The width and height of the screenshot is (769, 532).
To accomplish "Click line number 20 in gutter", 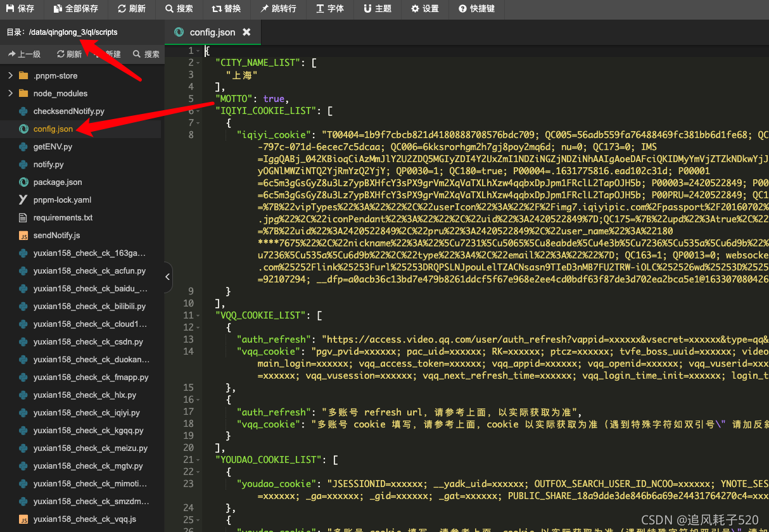I will click(188, 448).
